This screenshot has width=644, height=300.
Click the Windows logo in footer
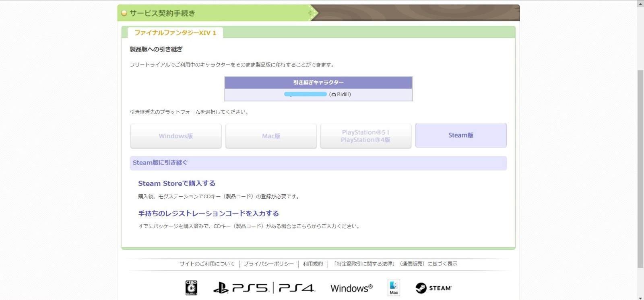(351, 288)
